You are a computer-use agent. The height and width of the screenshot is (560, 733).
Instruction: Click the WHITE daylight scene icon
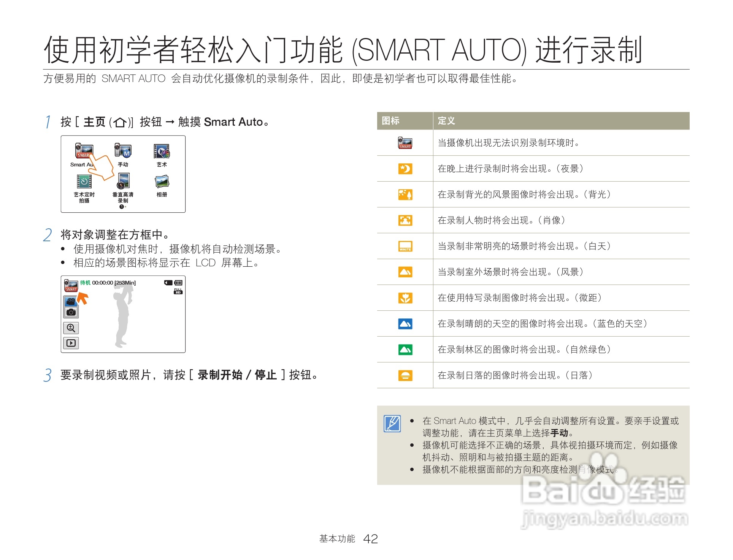(x=405, y=246)
